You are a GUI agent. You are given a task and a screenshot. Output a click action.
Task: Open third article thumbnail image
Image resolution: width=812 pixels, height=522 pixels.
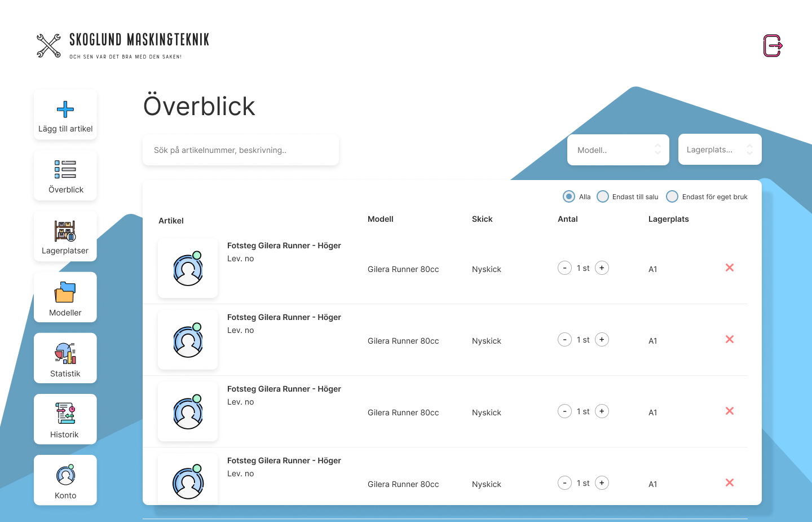pyautogui.click(x=188, y=411)
